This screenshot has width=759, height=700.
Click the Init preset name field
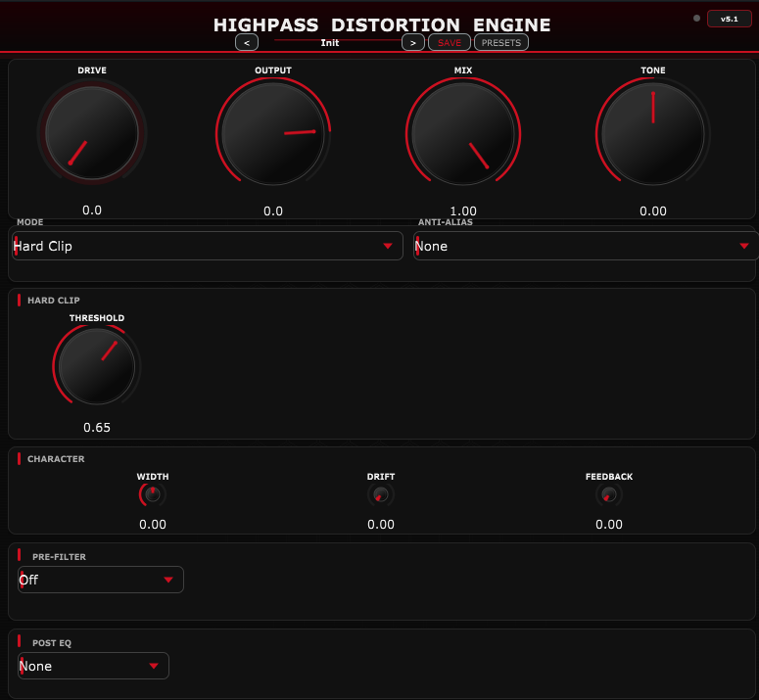330,42
